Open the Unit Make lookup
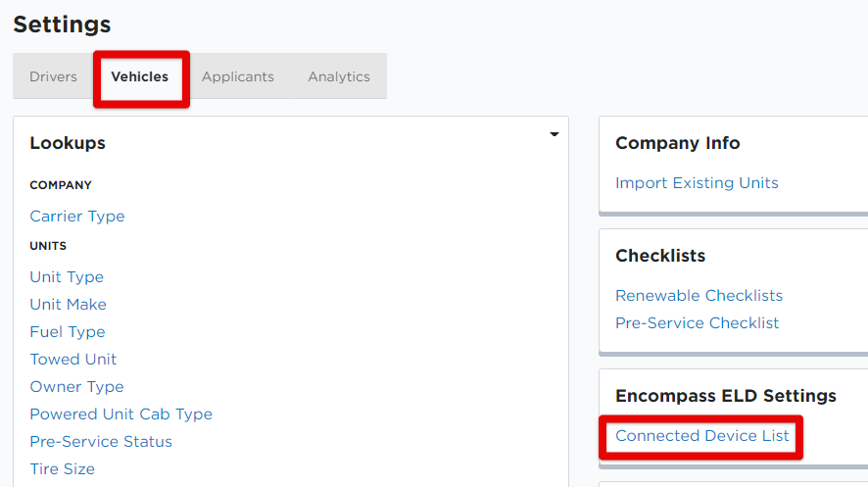The width and height of the screenshot is (868, 487). click(x=69, y=305)
